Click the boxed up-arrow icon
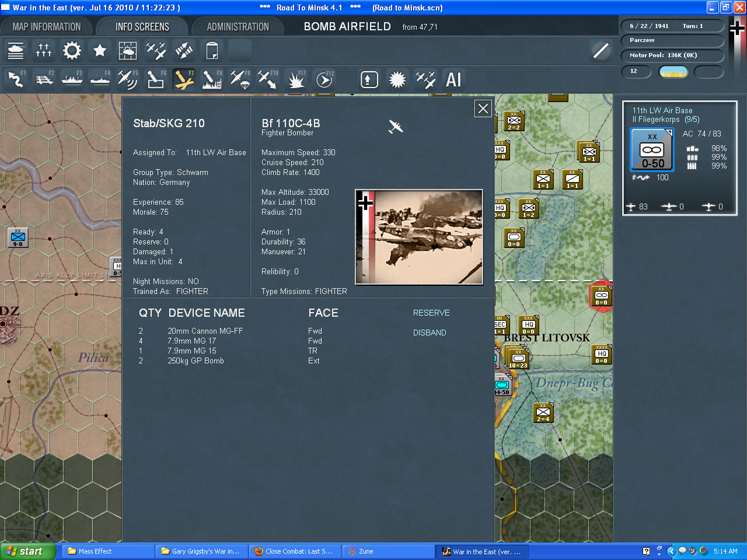Viewport: 747px width, 560px height. tap(369, 79)
